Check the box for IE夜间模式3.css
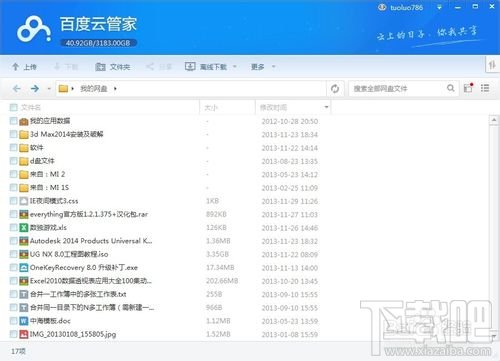 tap(14, 201)
